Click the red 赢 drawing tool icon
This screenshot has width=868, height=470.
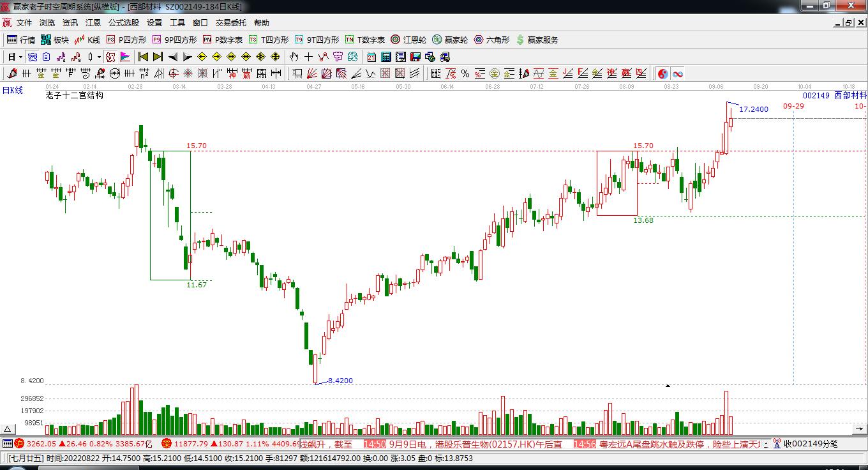click(246, 73)
